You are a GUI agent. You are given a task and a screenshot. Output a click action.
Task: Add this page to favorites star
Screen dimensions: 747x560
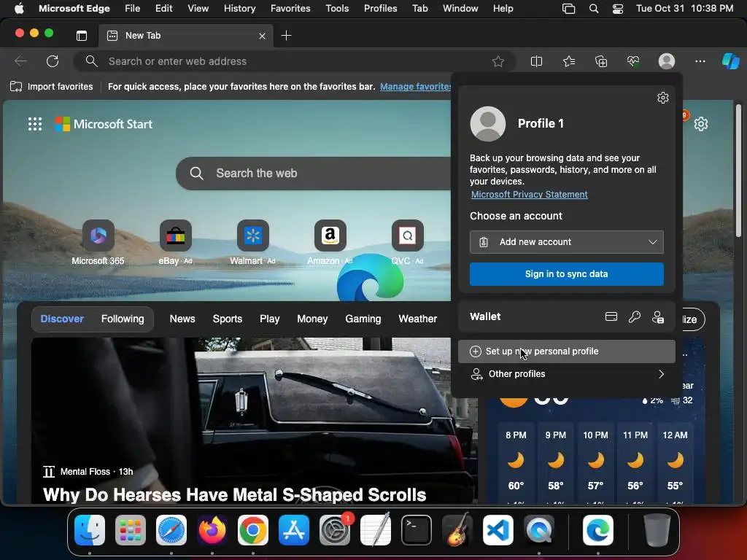pyautogui.click(x=498, y=61)
